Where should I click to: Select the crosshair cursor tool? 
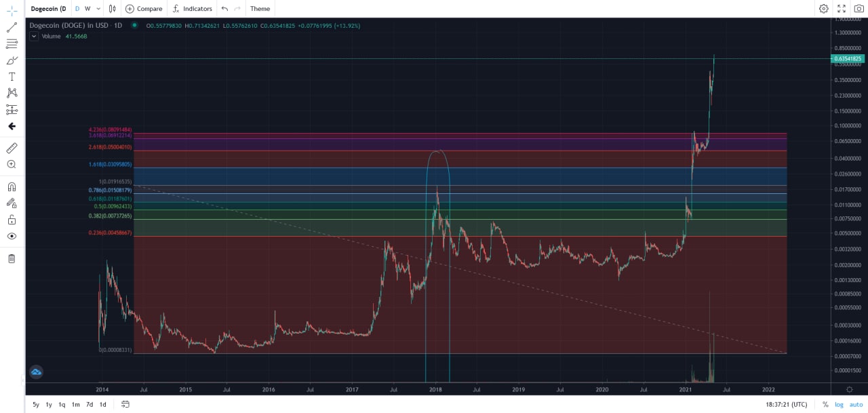(x=12, y=11)
